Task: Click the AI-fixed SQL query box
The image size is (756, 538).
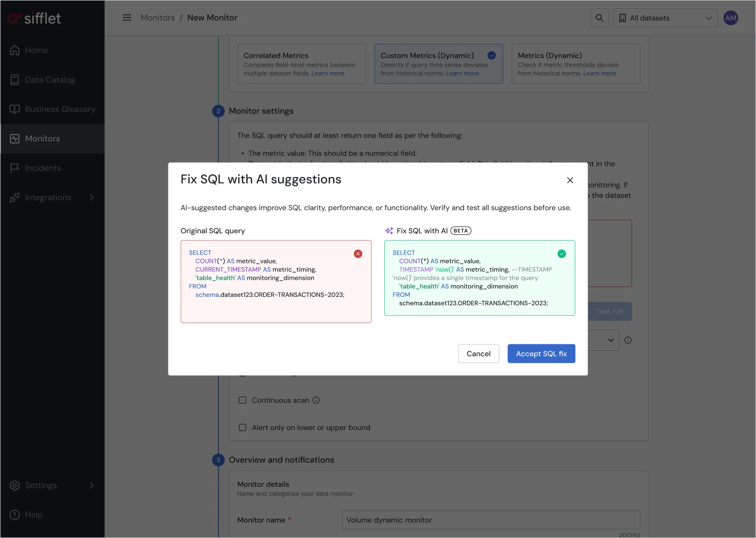Action: [479, 278]
